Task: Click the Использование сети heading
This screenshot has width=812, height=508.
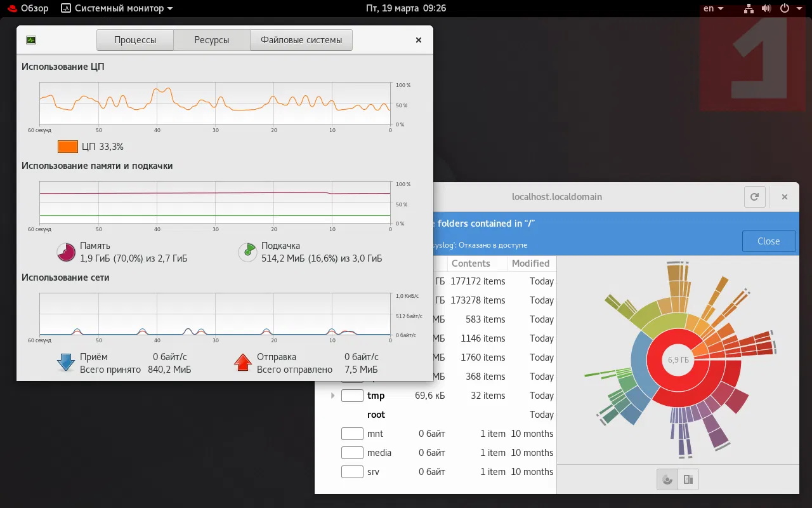Action: [x=65, y=277]
